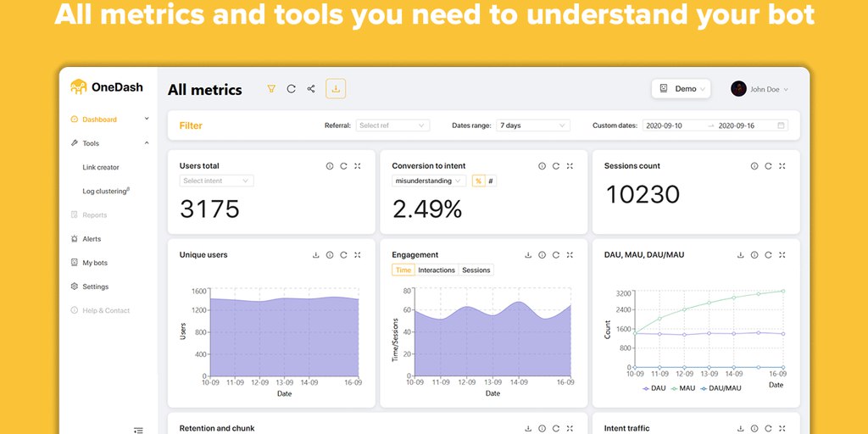
Task: Go to My bots in sidebar
Action: [94, 263]
